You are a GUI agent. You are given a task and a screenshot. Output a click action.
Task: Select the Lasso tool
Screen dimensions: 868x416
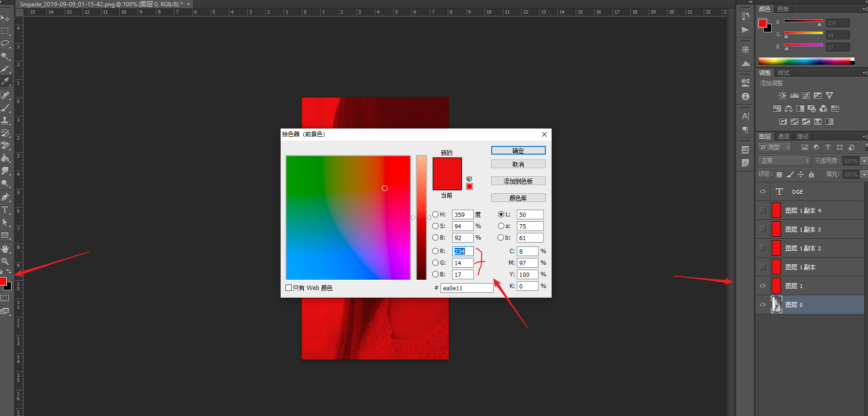pos(5,43)
